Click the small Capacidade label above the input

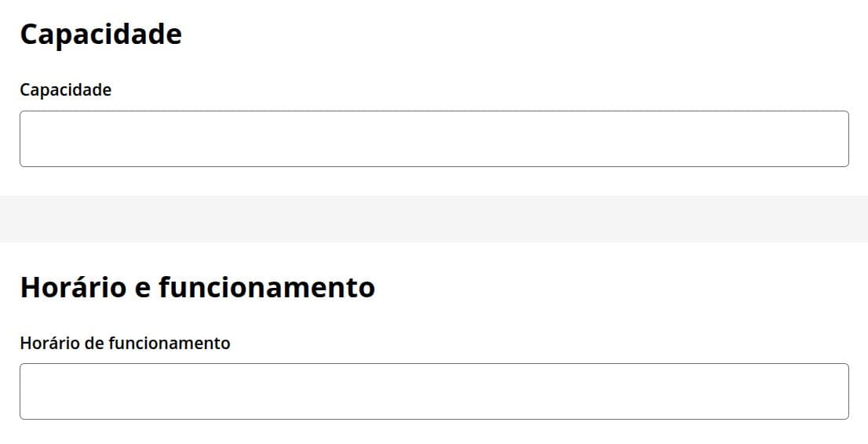[66, 90]
